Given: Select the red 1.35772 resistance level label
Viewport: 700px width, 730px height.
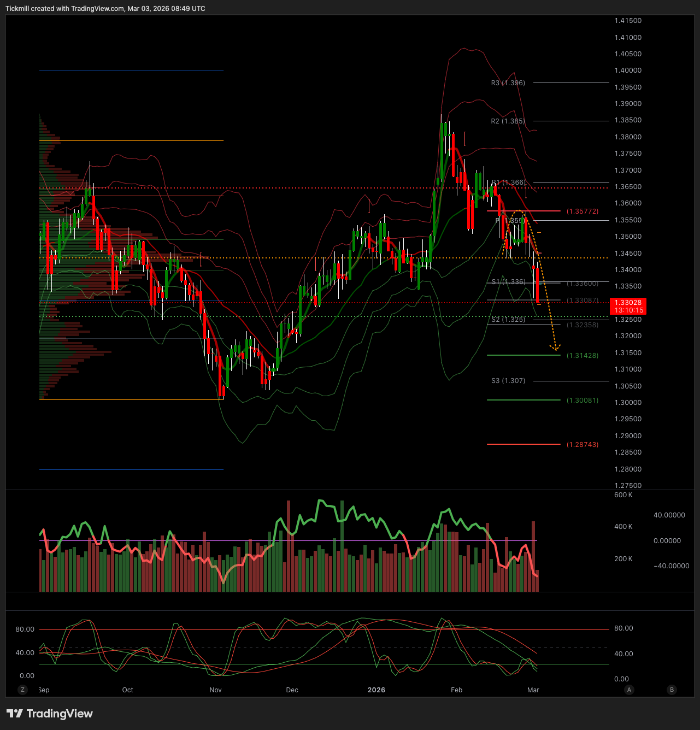Looking at the screenshot, I should pos(583,211).
